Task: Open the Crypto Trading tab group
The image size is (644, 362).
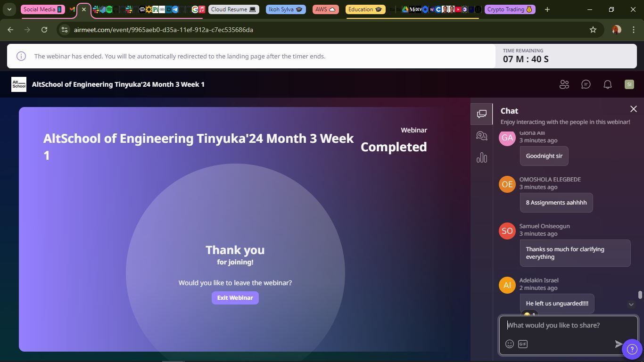Action: click(510, 9)
